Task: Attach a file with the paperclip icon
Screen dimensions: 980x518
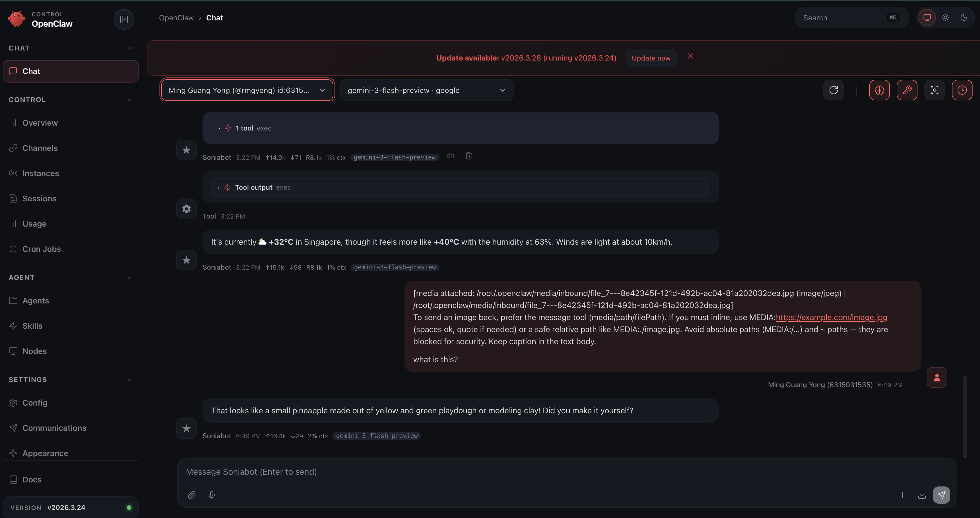Action: point(192,495)
